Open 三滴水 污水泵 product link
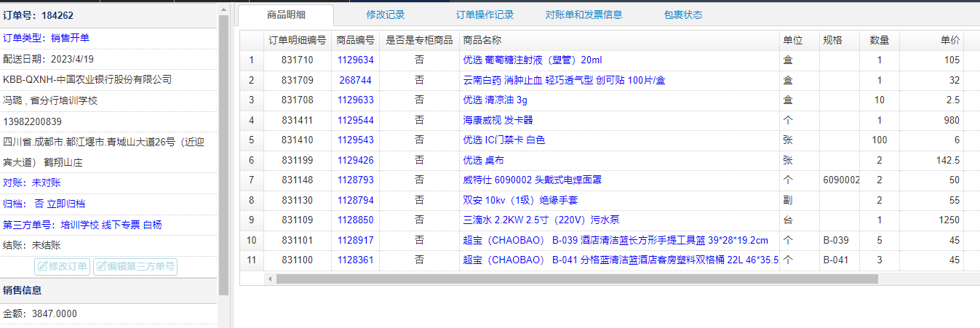 [541, 220]
